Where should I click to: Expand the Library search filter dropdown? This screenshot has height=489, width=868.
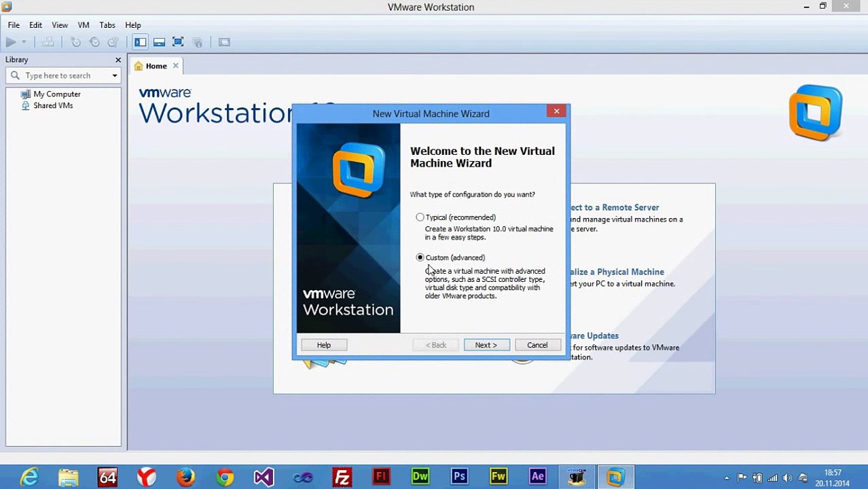pyautogui.click(x=114, y=75)
